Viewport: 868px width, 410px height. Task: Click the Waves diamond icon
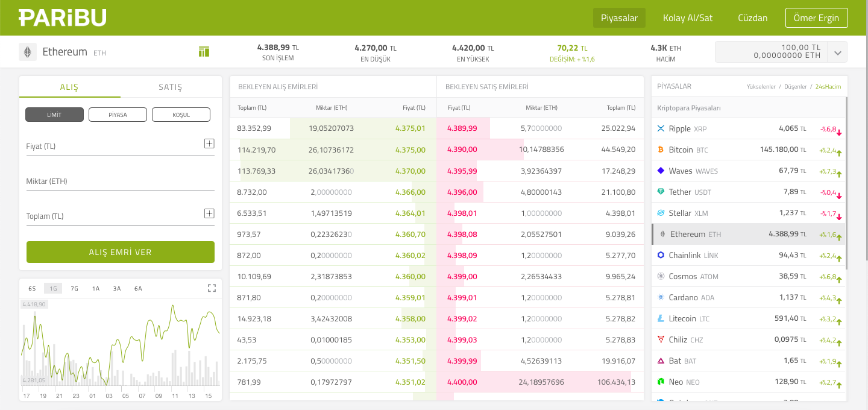pos(661,171)
